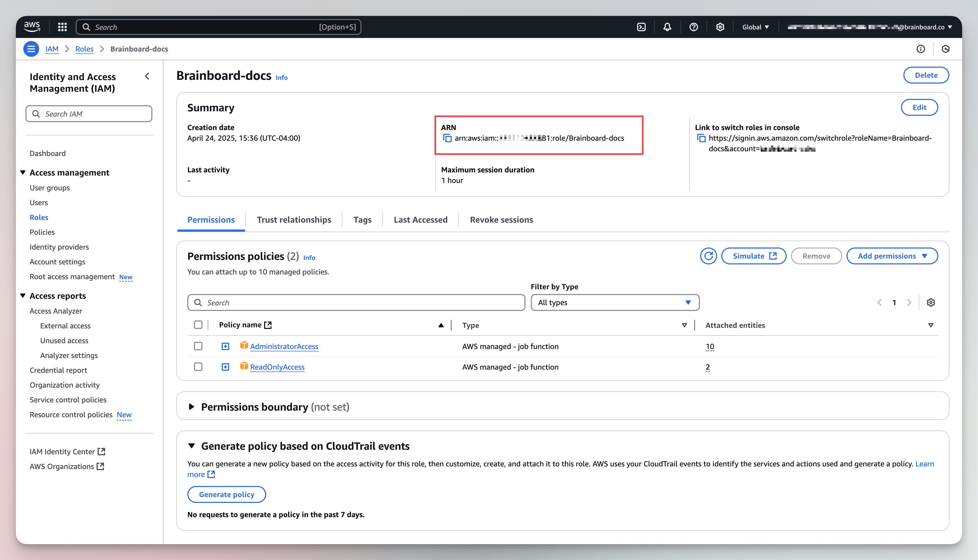Open the Filter by Type dropdown
Viewport: 978px width, 560px height.
click(615, 303)
